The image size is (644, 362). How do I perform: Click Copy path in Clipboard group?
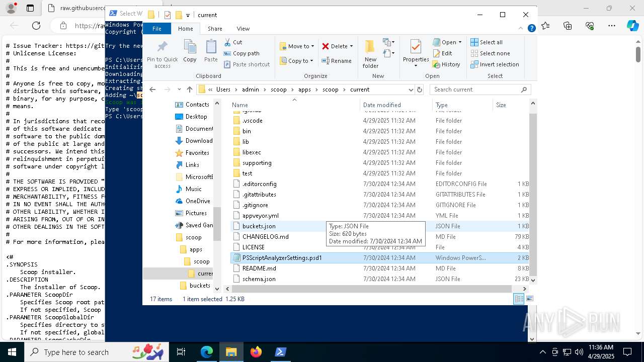click(242, 53)
